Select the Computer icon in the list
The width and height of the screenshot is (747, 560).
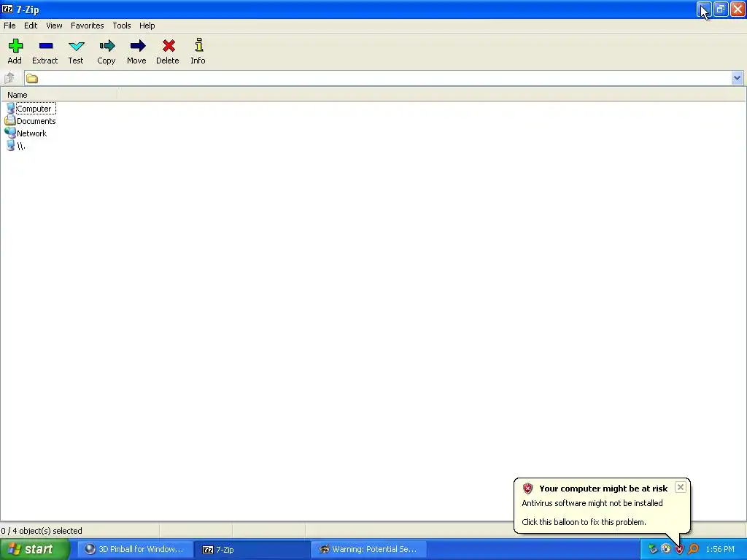(10, 108)
